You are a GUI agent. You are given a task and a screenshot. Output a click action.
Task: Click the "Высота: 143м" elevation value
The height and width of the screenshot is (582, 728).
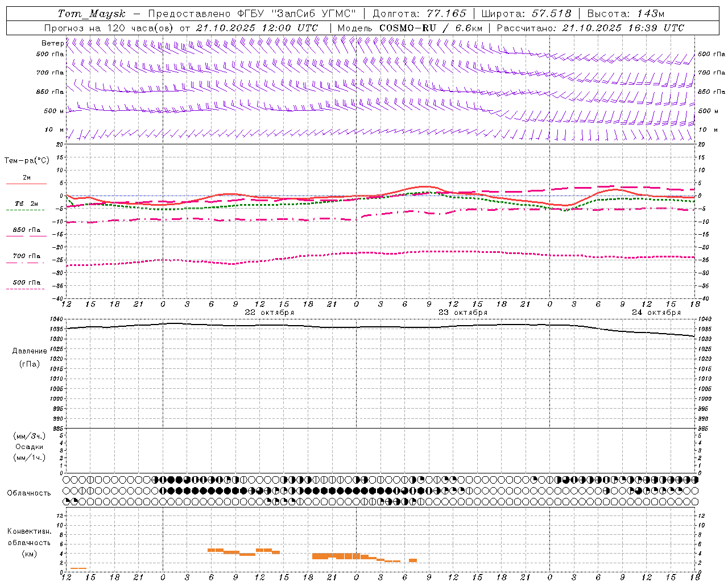(626, 14)
